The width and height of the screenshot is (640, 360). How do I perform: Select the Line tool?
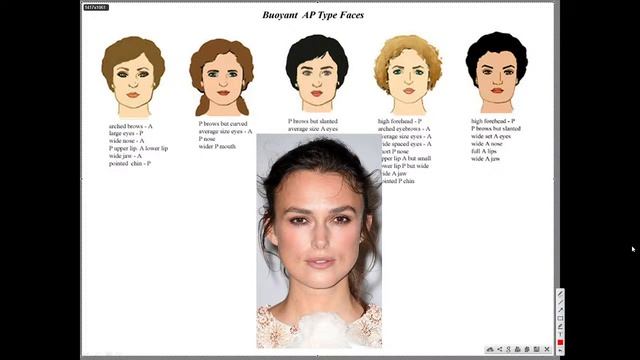tap(560, 302)
